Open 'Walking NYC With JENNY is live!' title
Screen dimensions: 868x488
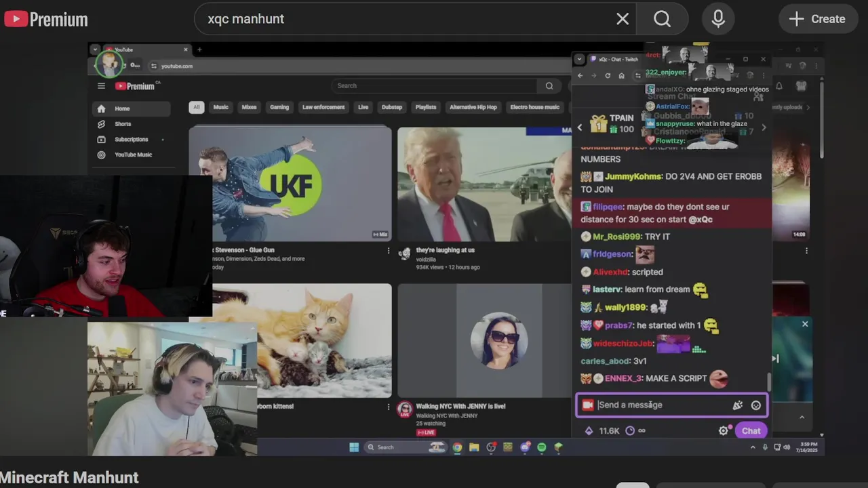(x=460, y=406)
